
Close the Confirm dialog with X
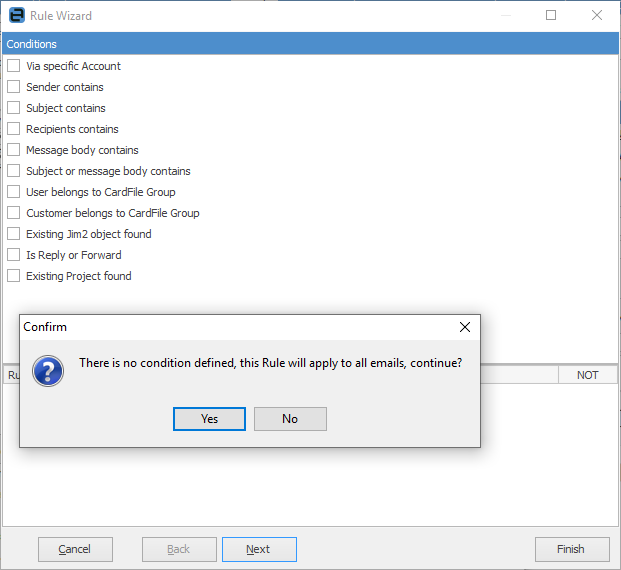[x=465, y=327]
